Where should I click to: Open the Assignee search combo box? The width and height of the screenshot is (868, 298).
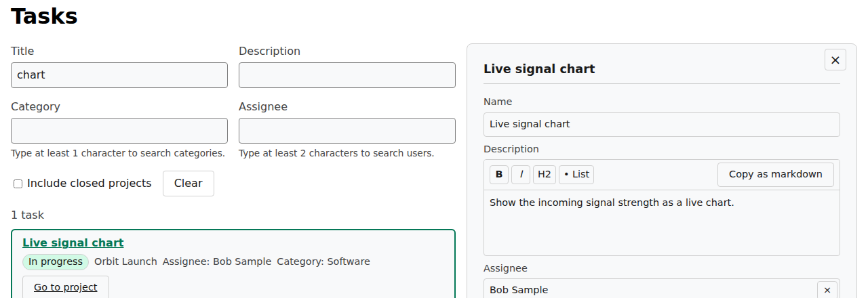pyautogui.click(x=347, y=131)
